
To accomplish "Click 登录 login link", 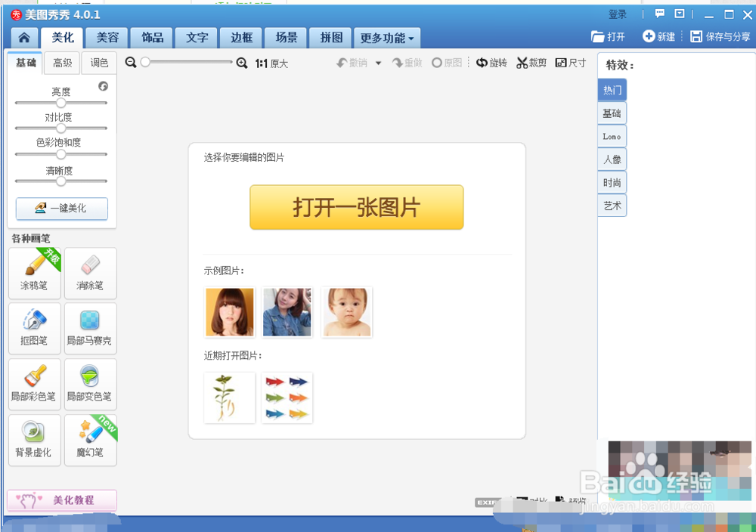I will click(617, 14).
